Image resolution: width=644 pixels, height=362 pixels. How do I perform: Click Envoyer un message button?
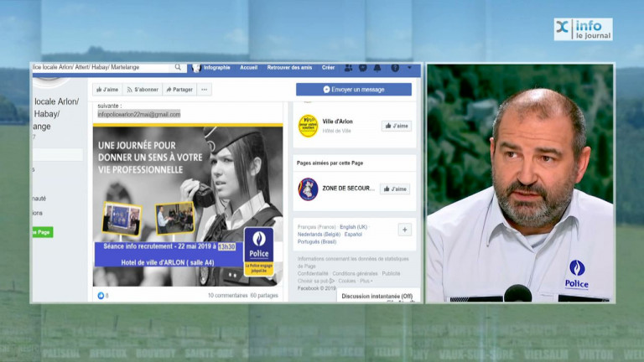coord(354,90)
